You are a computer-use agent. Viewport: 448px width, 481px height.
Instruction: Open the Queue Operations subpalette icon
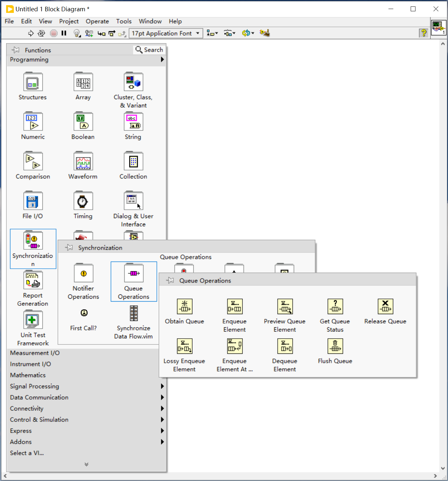[134, 282]
